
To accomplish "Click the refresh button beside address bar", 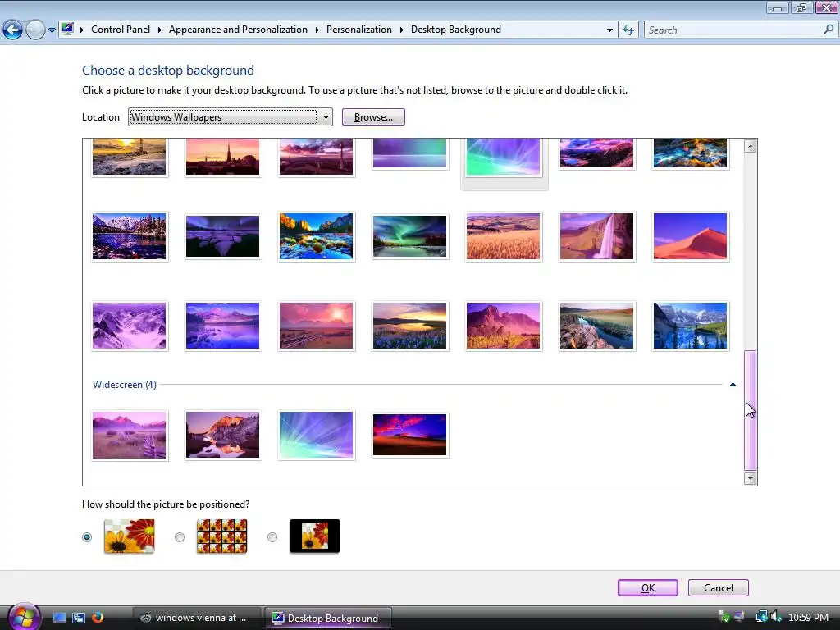I will [x=628, y=30].
